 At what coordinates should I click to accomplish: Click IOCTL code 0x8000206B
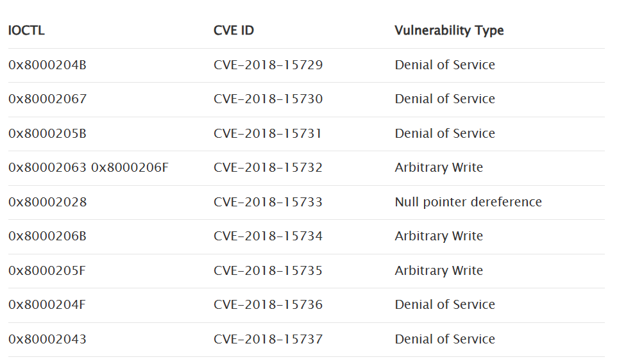47,236
